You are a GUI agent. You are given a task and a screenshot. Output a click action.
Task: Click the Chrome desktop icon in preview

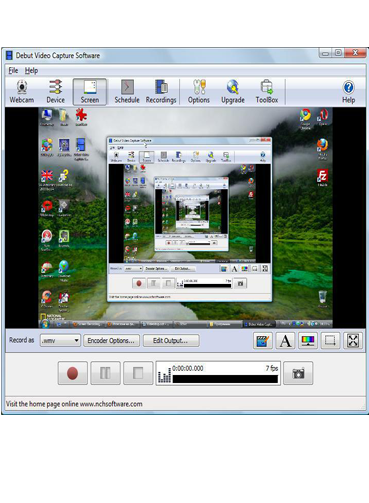[305, 118]
